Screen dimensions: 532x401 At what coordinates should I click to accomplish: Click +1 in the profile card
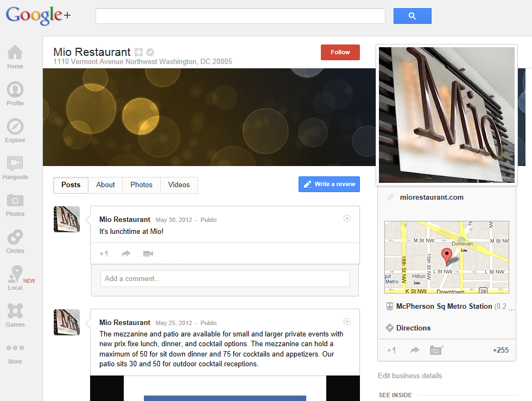391,350
